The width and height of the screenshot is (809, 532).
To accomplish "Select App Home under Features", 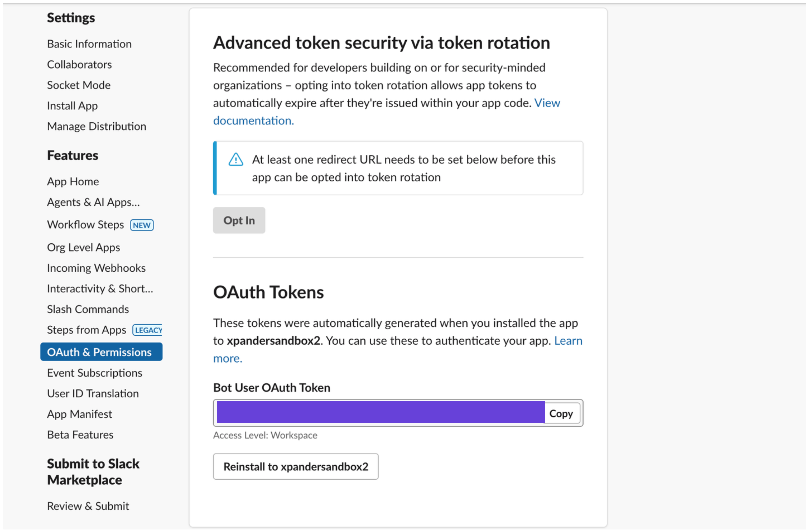I will [73, 181].
